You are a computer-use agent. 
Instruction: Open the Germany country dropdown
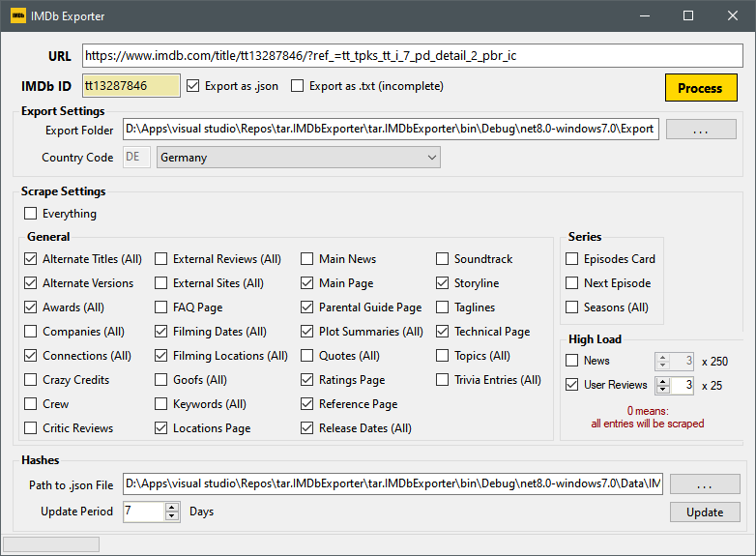click(299, 158)
